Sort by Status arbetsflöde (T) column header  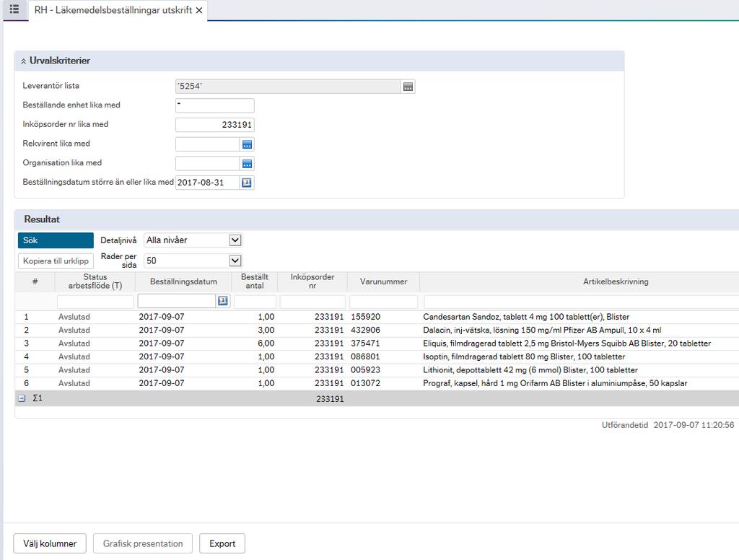click(95, 281)
